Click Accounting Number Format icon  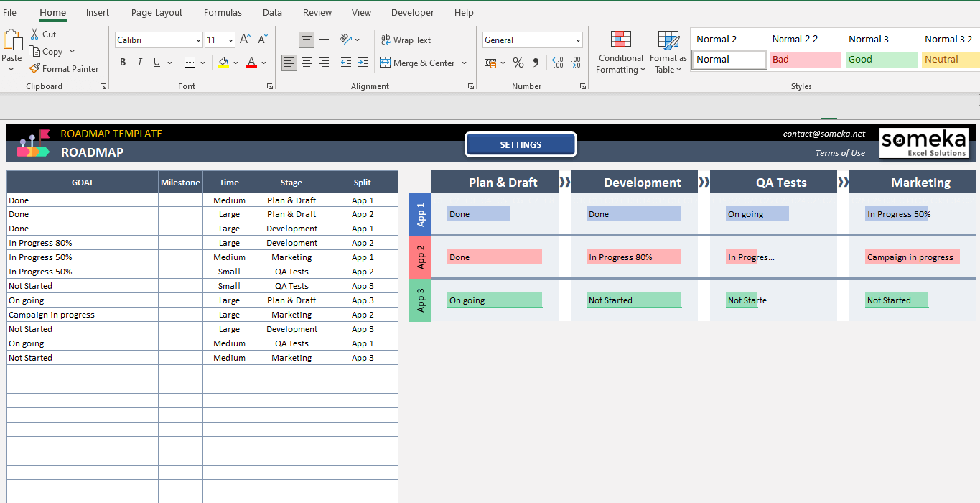pyautogui.click(x=491, y=63)
